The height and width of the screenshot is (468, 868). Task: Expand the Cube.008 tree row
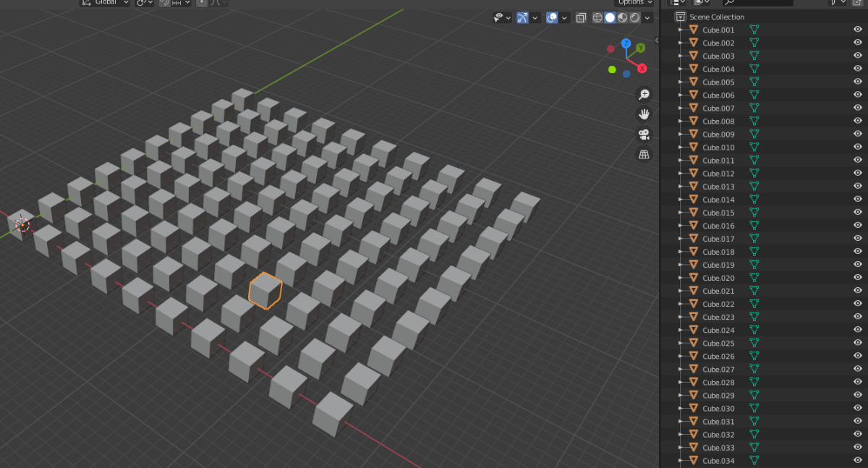pyautogui.click(x=681, y=121)
